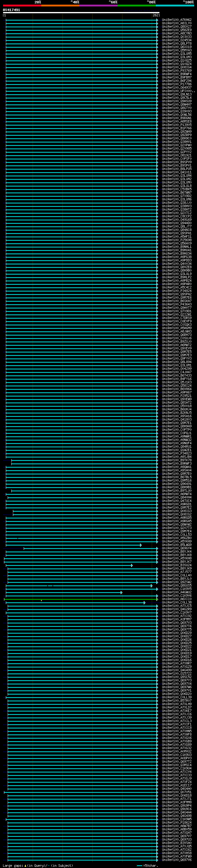This screenshot has height=868, width=197.
Task: Select hit label UniRef100_Q9ZWH9
Action: (x=177, y=132)
